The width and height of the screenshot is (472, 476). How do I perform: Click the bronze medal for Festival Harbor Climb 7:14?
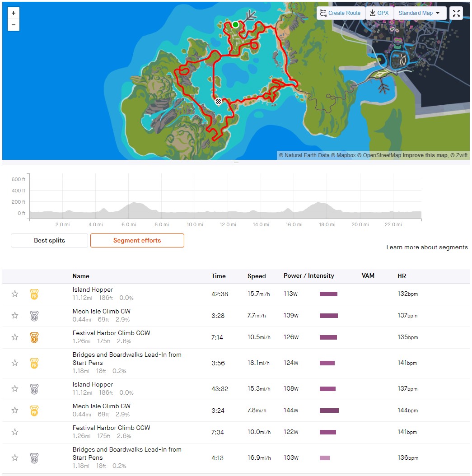coord(34,337)
